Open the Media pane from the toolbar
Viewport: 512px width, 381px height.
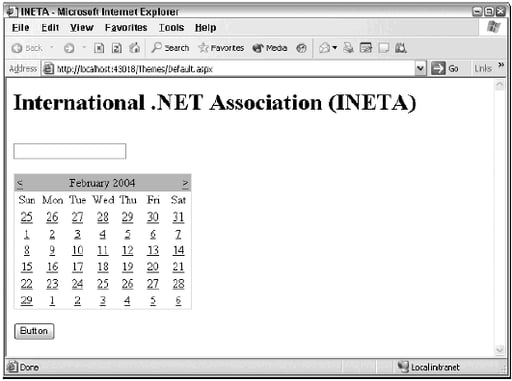[x=270, y=48]
